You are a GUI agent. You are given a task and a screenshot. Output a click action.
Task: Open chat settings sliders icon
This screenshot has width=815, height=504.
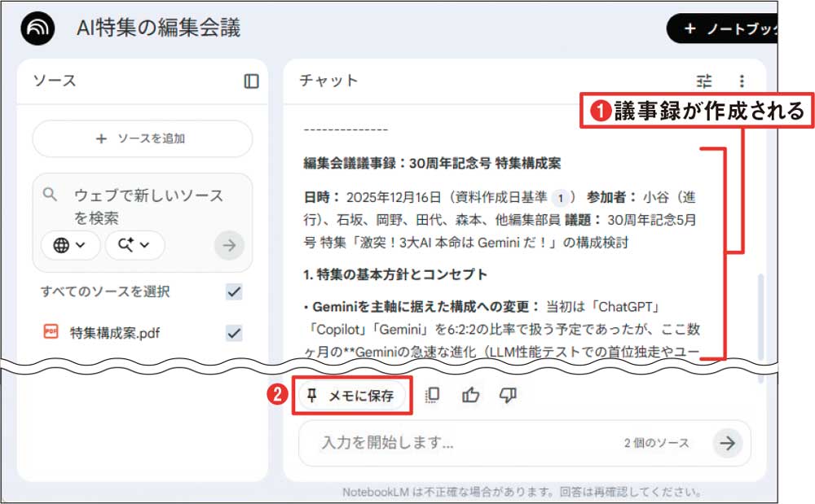click(704, 81)
